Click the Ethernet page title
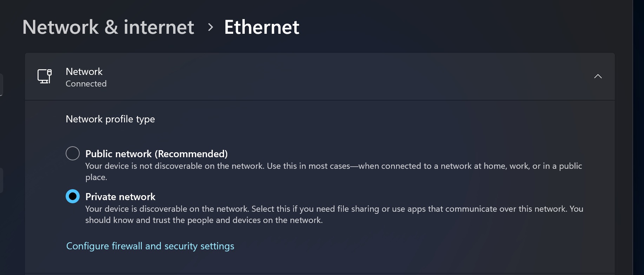644x275 pixels. click(x=262, y=27)
